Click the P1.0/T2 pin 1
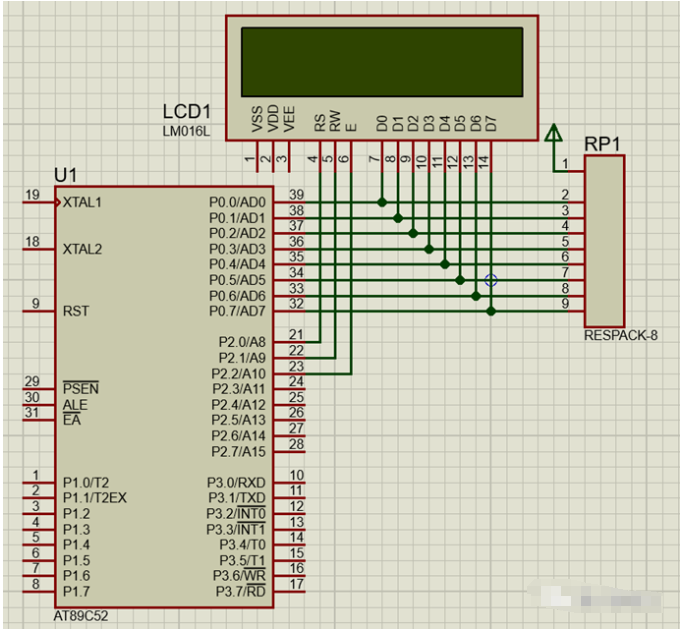 (x=38, y=482)
